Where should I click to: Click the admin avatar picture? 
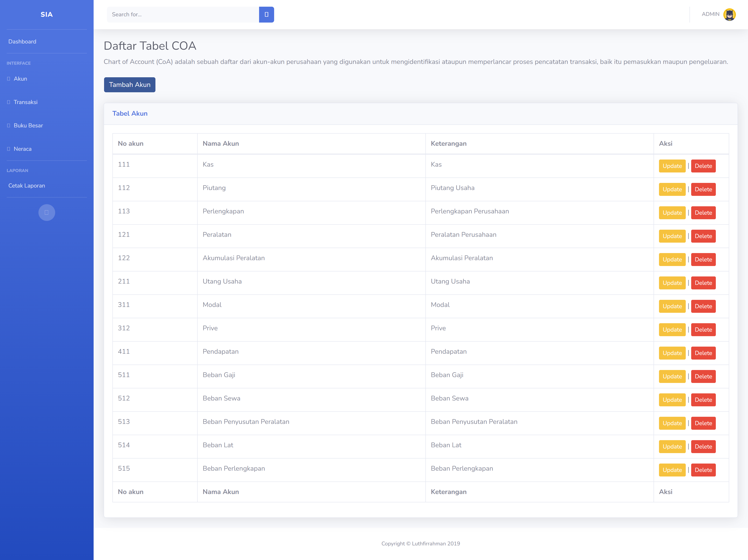coord(729,15)
